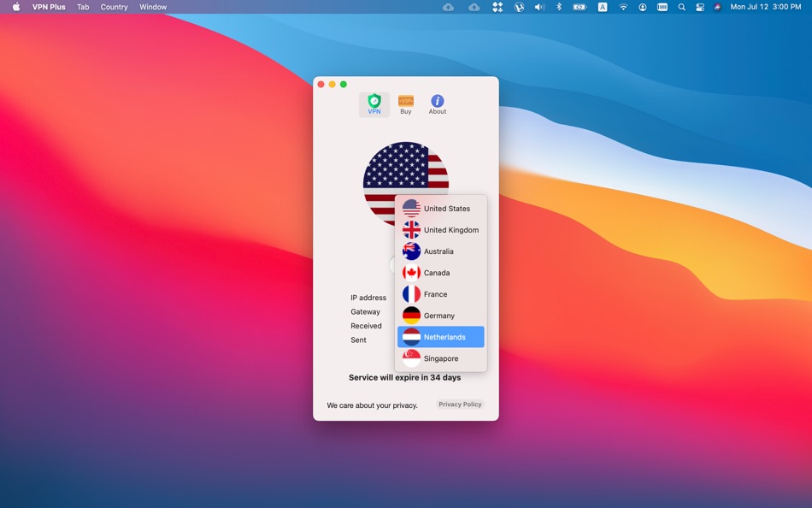Image resolution: width=812 pixels, height=508 pixels.
Task: Click the battery charging icon
Action: pos(580,7)
